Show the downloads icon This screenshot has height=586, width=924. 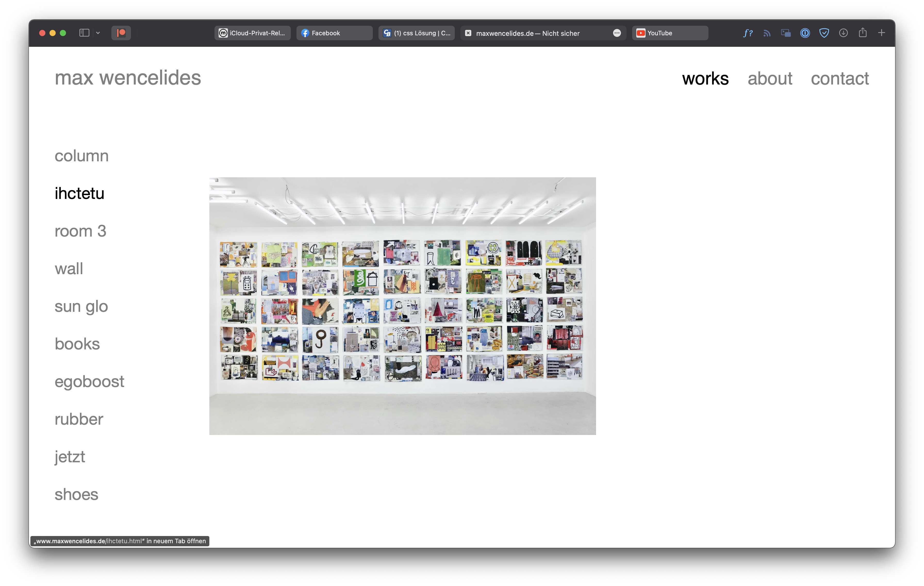pyautogui.click(x=843, y=33)
